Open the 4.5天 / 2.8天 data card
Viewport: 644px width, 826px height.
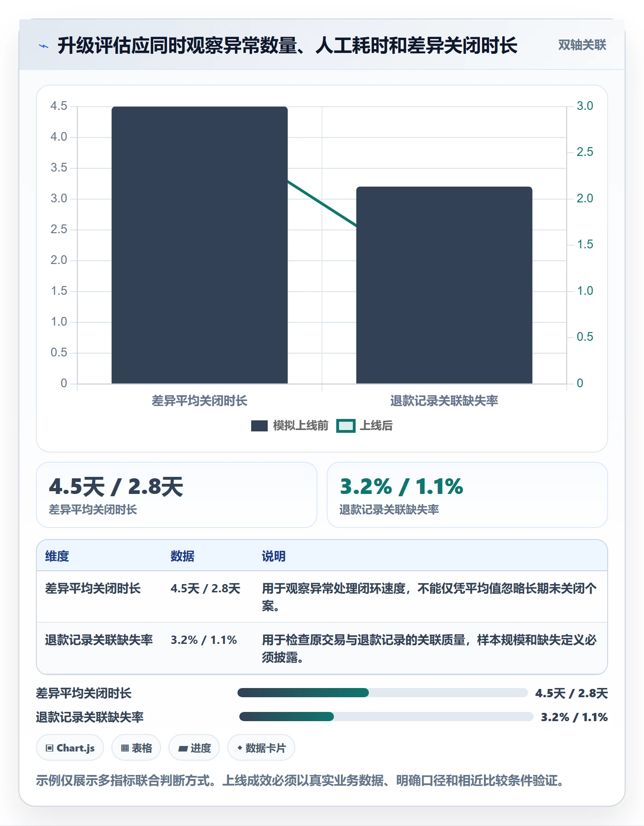point(177,495)
